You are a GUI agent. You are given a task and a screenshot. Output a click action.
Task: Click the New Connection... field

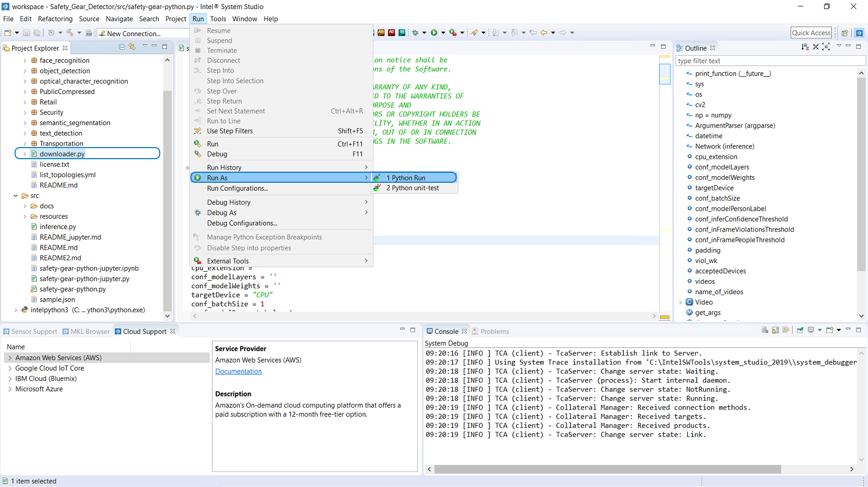[144, 34]
